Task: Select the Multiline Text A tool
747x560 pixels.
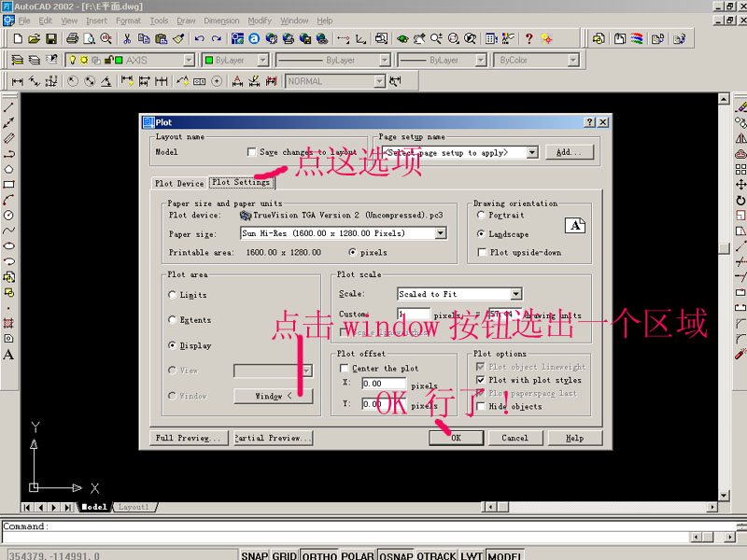Action: (8, 355)
